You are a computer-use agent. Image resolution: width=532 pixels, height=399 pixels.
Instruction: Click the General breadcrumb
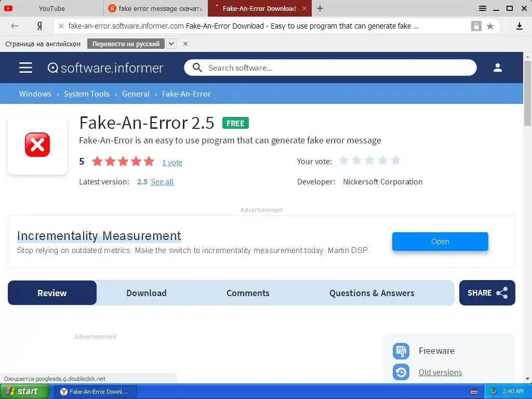coord(136,94)
